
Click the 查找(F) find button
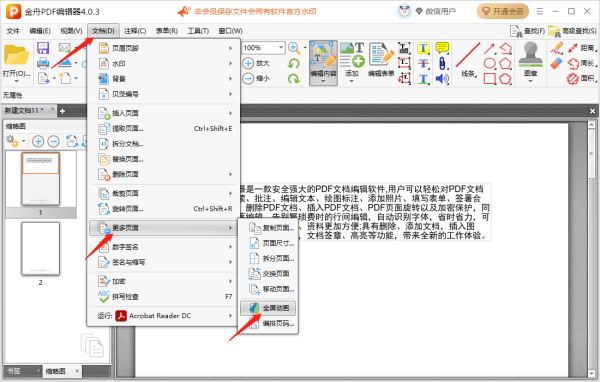528,31
